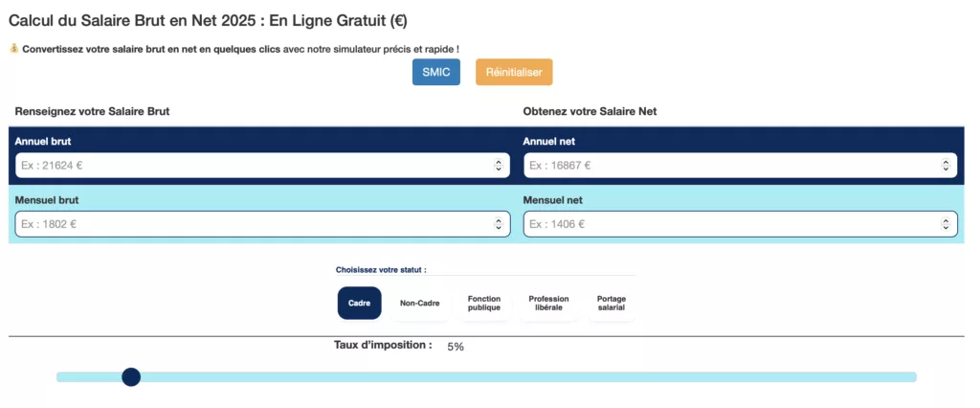Screen dimensions: 980x408
Task: Reset the form with Réinitialiser button
Action: click(514, 72)
